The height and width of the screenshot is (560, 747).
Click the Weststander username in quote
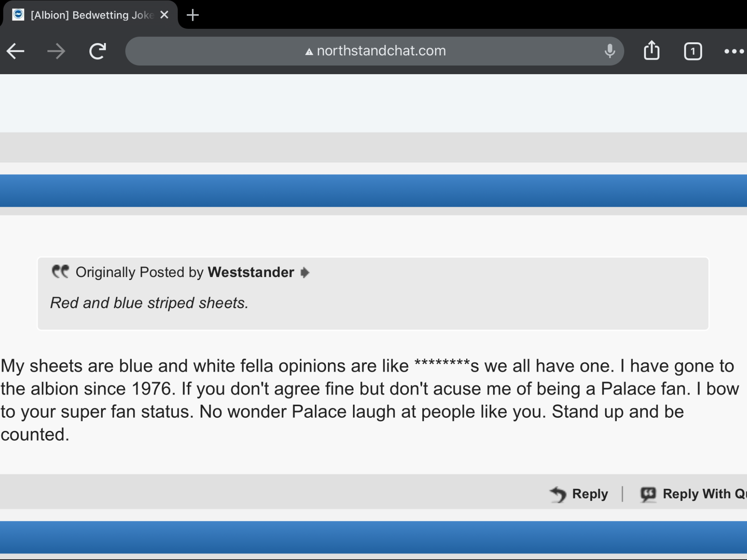click(x=251, y=272)
